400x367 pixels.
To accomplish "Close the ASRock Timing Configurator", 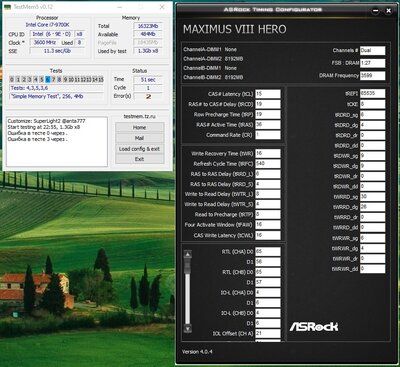I will tap(388, 11).
